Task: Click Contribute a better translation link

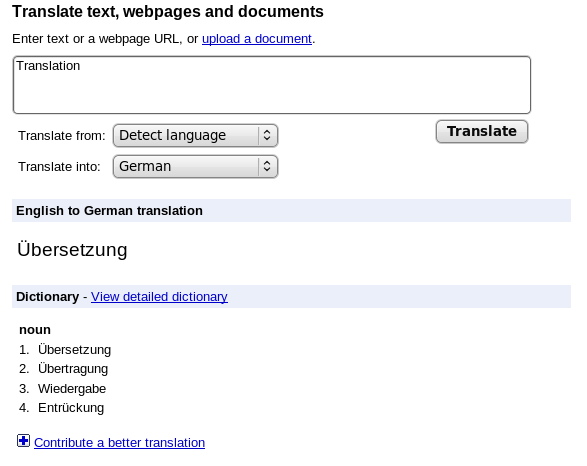Action: (x=119, y=442)
